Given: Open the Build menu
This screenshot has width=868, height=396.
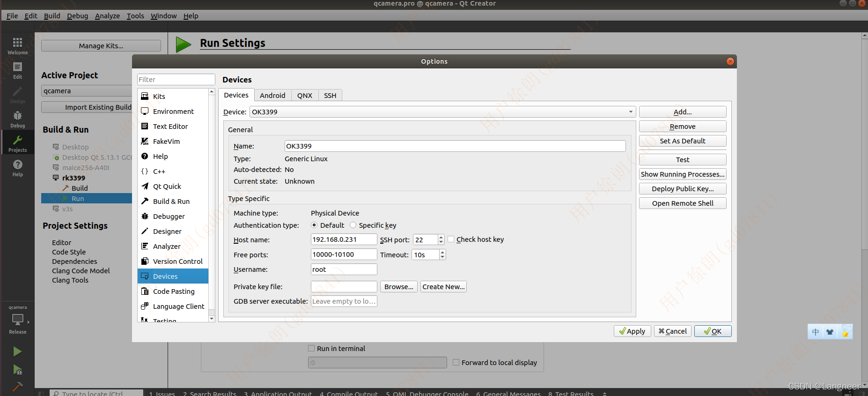Looking at the screenshot, I should (52, 15).
